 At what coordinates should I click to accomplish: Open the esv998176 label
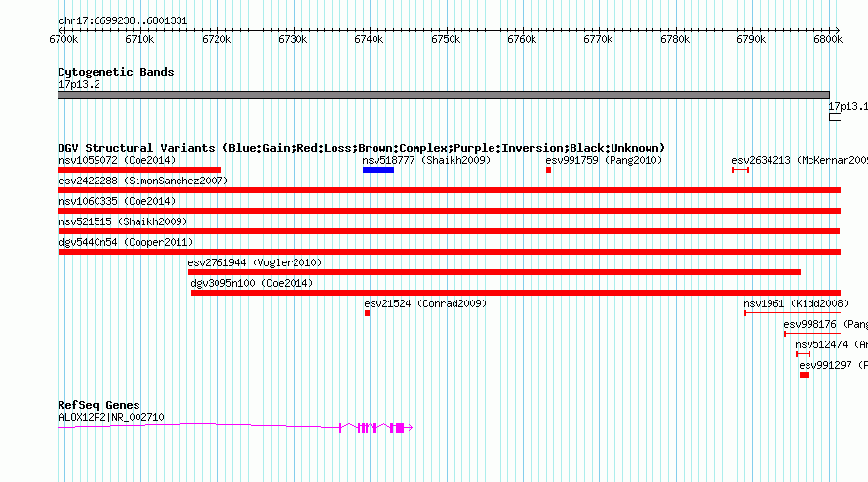coord(825,324)
